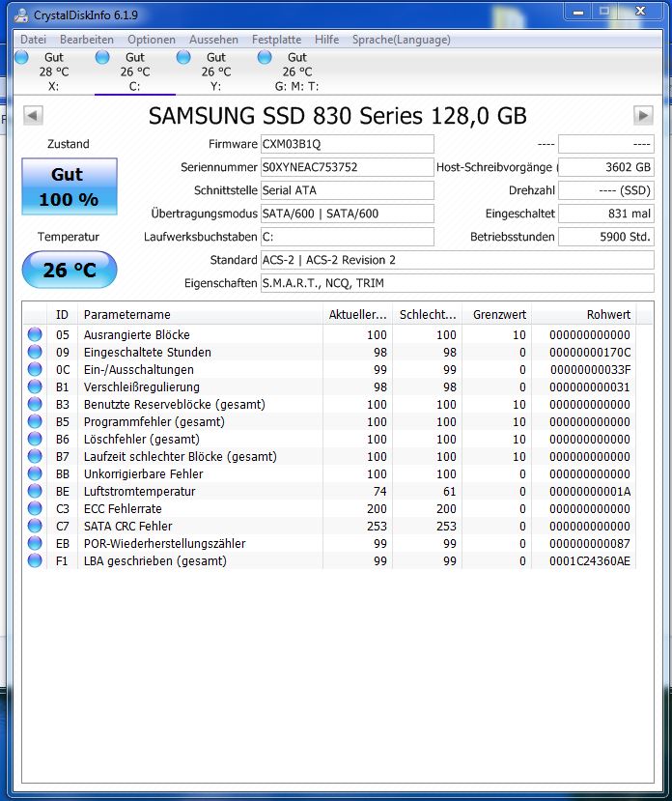Open the Aussehen menu
The height and width of the screenshot is (801, 672).
pos(213,40)
